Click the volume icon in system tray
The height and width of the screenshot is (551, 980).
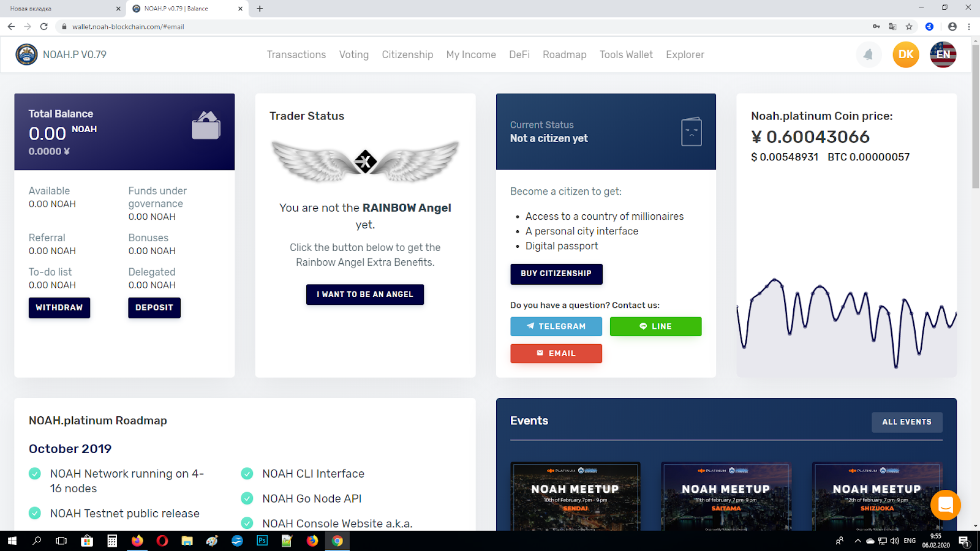click(x=894, y=541)
